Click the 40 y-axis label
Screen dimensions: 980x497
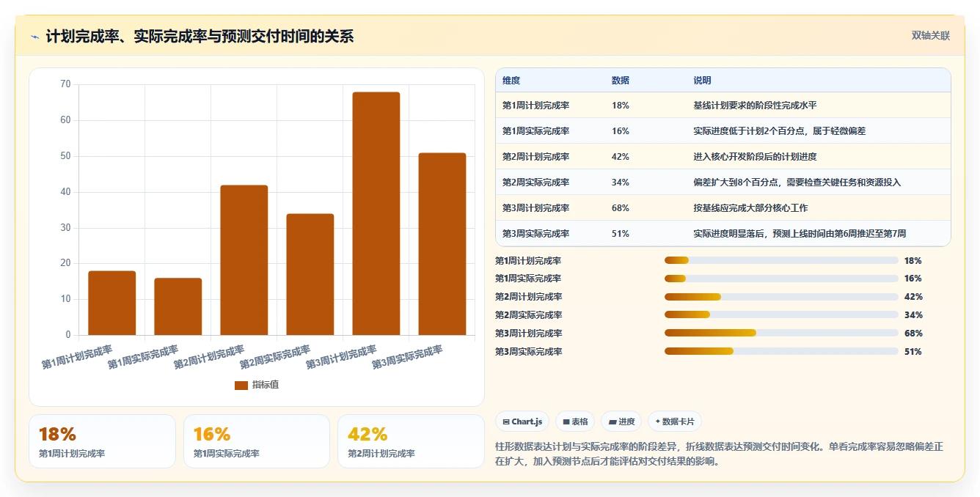point(65,192)
